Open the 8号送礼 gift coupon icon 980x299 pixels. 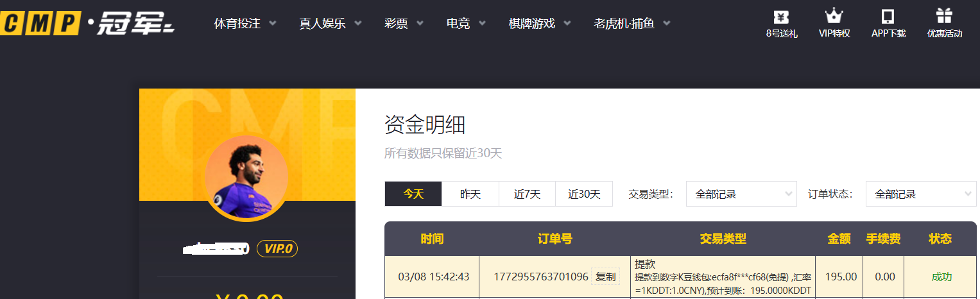click(781, 17)
